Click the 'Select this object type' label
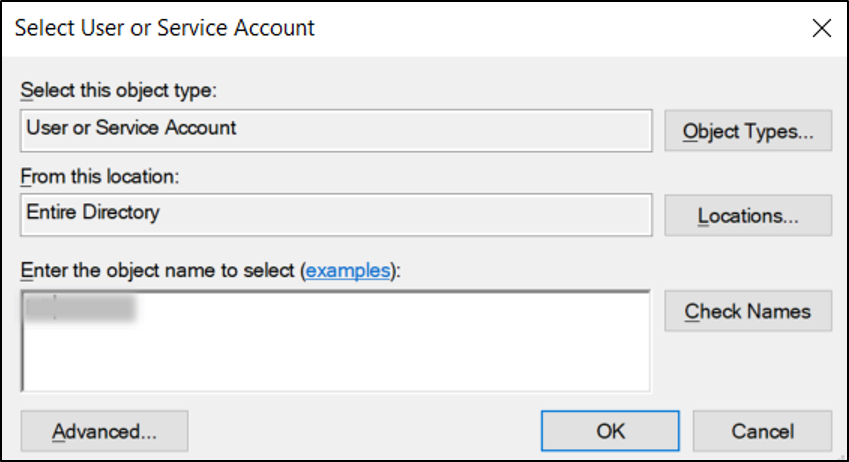 pyautogui.click(x=118, y=91)
